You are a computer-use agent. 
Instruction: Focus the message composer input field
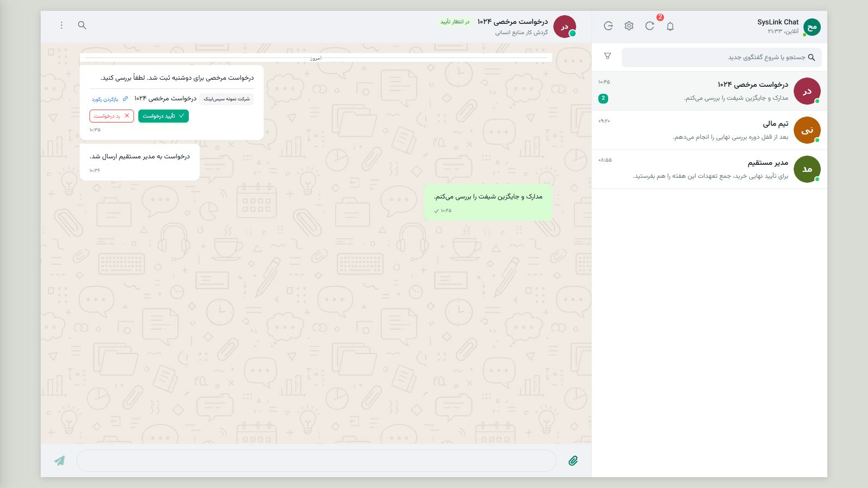(x=316, y=460)
